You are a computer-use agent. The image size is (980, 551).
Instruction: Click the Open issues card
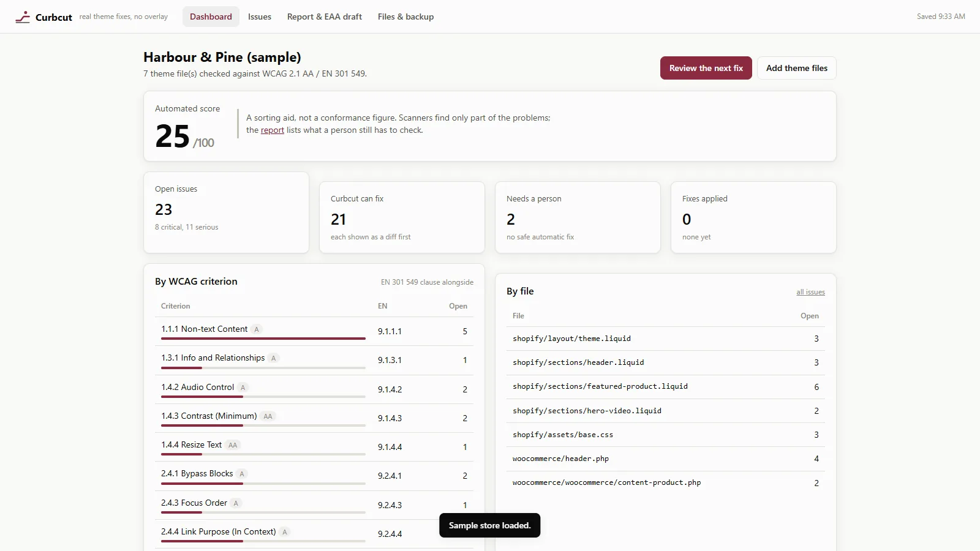(226, 212)
